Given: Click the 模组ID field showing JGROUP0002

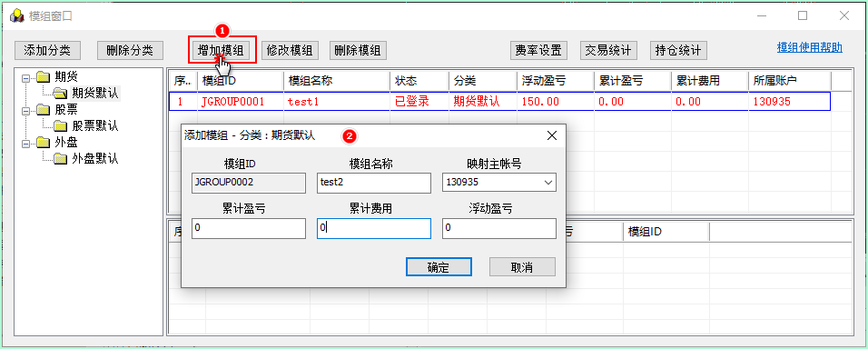Looking at the screenshot, I should click(x=249, y=183).
